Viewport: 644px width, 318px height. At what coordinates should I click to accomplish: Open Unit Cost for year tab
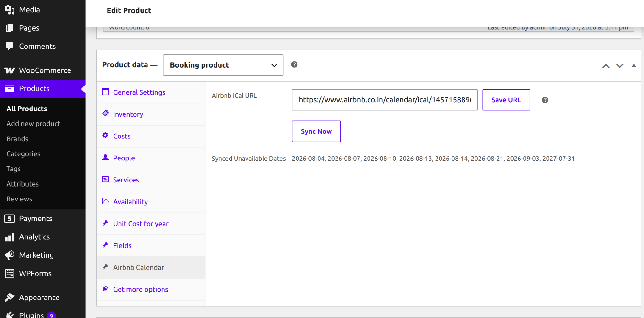151,224
